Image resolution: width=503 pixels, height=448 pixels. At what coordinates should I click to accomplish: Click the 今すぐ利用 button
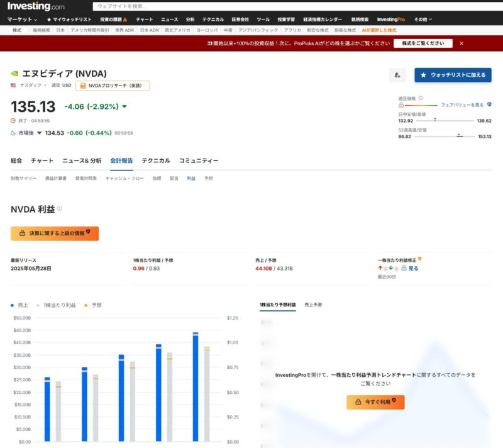pos(375,402)
